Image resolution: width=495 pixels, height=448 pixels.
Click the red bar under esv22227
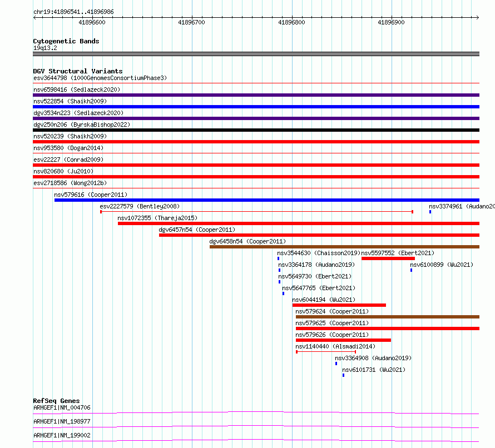click(x=256, y=165)
